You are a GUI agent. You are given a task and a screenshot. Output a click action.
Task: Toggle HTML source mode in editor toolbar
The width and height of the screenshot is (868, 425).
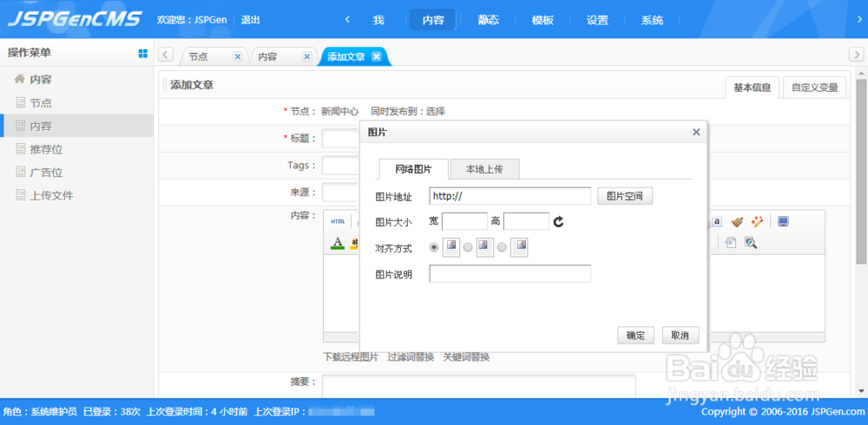click(x=338, y=221)
